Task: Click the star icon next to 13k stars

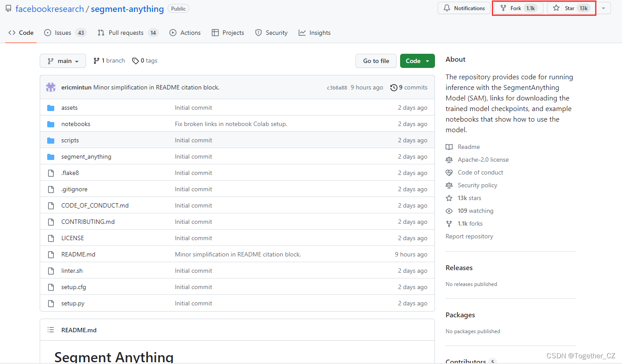Action: (449, 198)
